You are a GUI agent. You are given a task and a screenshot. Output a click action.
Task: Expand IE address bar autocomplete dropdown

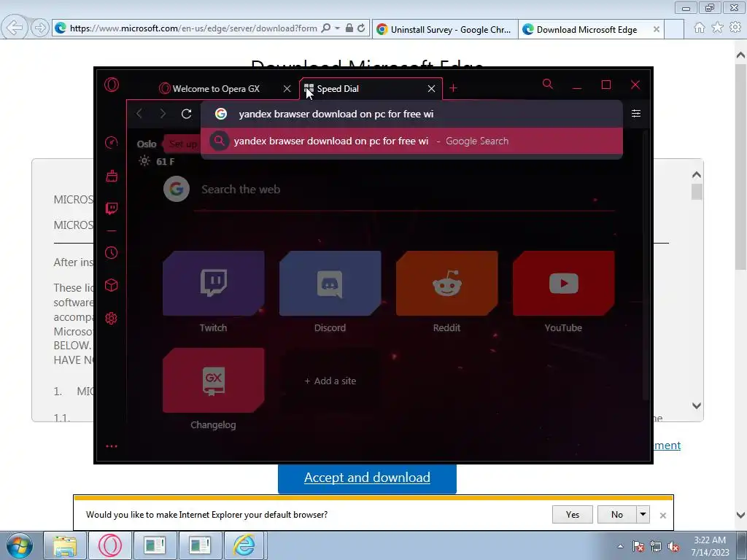pos(337,28)
